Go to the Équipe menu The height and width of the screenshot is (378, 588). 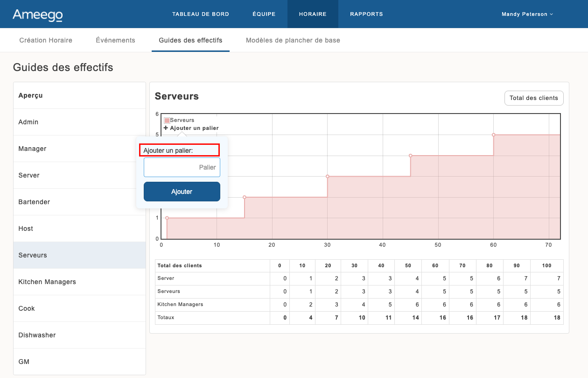tap(264, 14)
